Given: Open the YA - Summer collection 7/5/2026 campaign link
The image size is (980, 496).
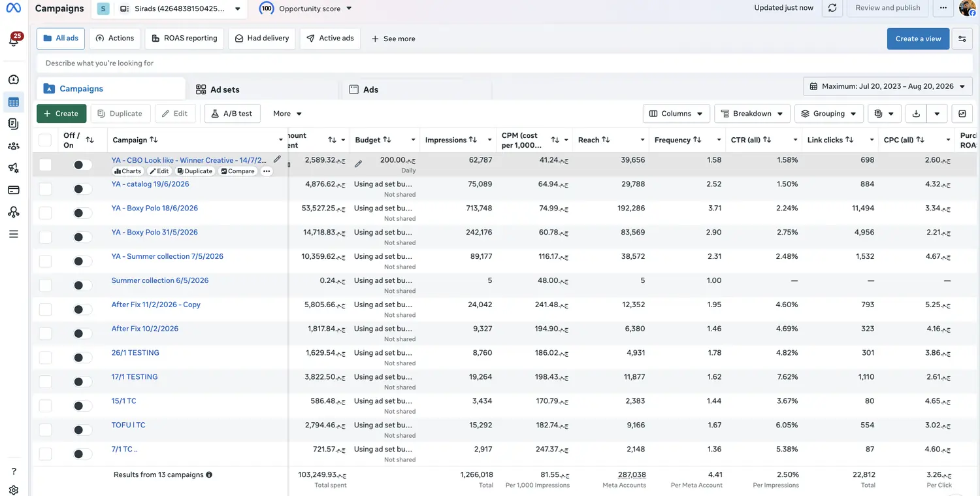Looking at the screenshot, I should tap(167, 256).
